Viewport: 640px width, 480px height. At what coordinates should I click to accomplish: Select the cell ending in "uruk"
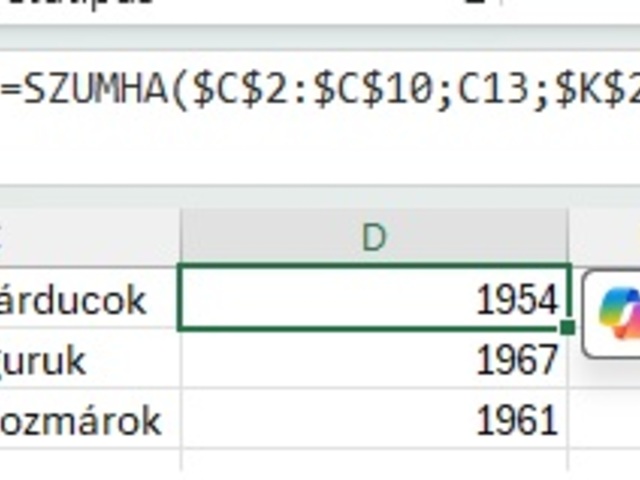[x=89, y=358]
